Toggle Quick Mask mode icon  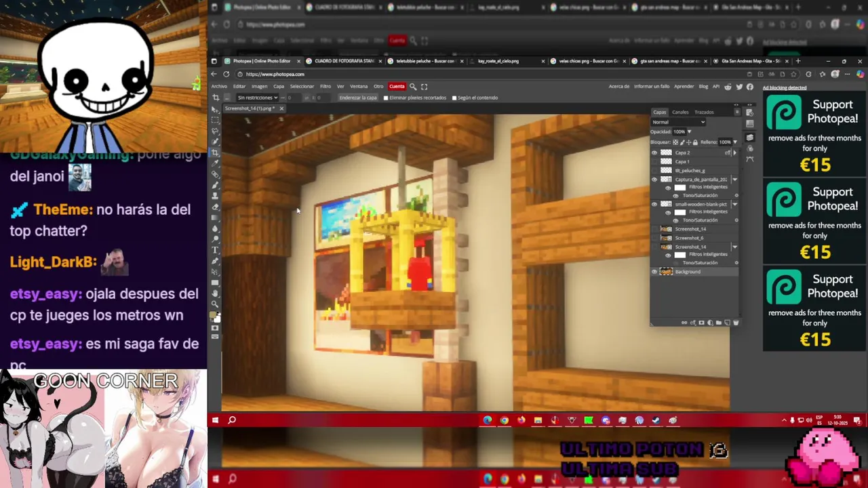tap(216, 327)
